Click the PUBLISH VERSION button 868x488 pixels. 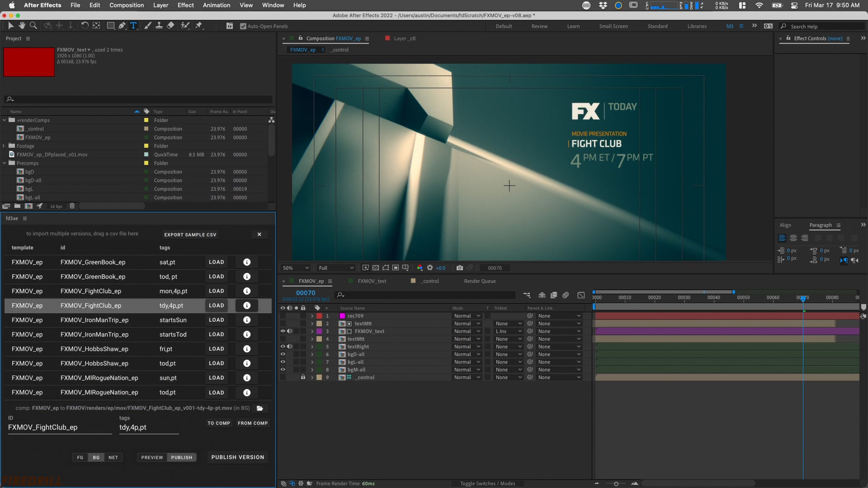237,457
